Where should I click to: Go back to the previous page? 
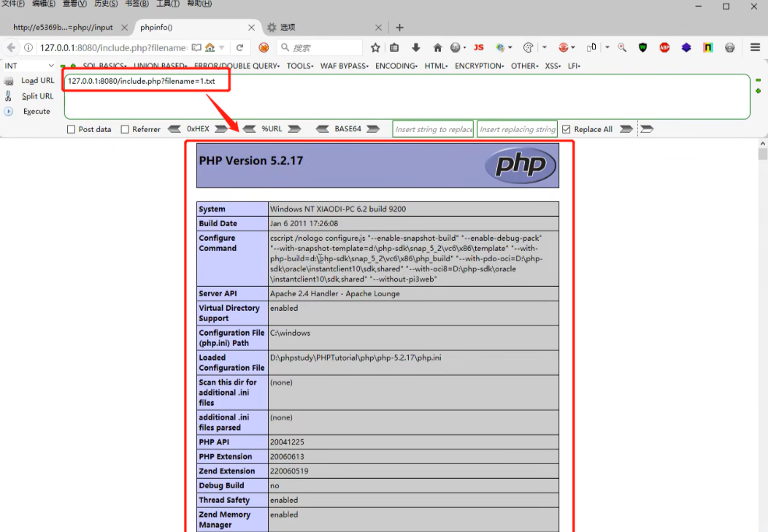coord(11,47)
